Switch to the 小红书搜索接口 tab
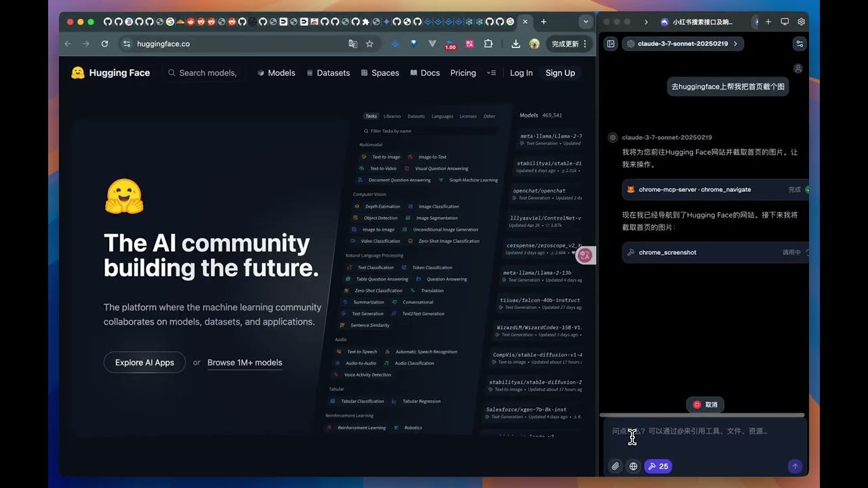This screenshot has width=868, height=488. point(696,22)
